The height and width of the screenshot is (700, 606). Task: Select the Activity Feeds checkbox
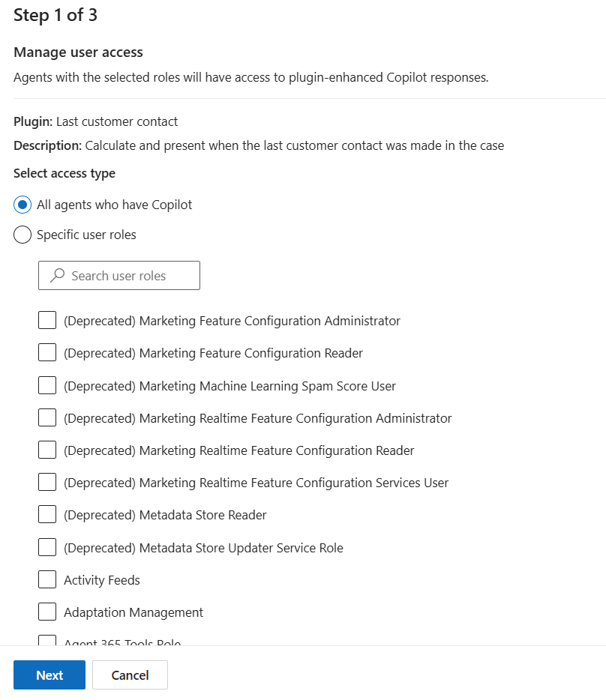tap(47, 580)
